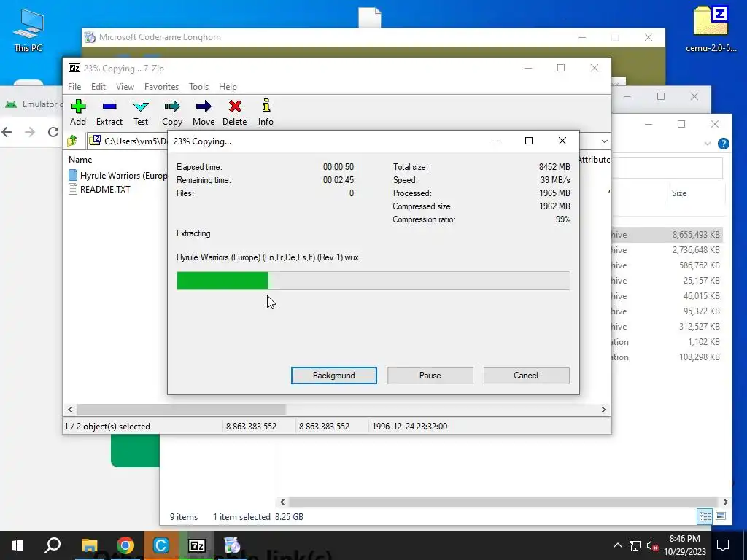Open the Edit menu

98,87
